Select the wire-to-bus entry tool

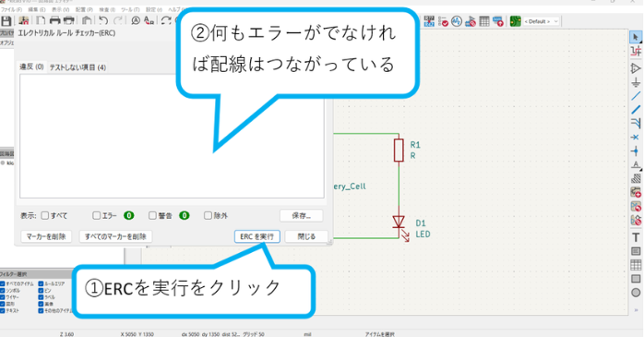click(636, 124)
